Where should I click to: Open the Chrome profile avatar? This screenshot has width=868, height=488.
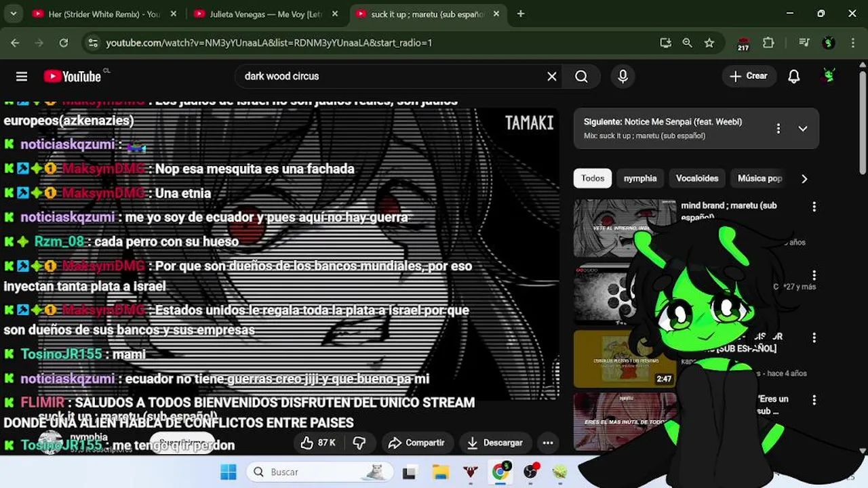click(829, 43)
